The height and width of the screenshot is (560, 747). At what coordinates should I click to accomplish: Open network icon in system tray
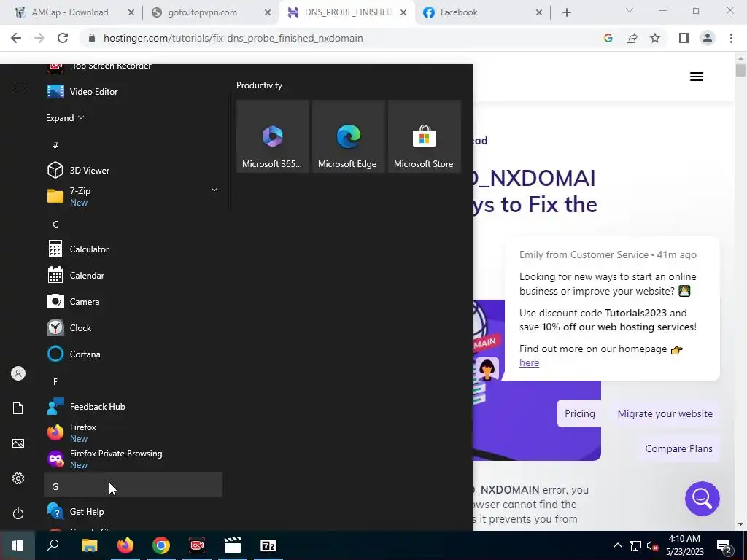point(635,545)
